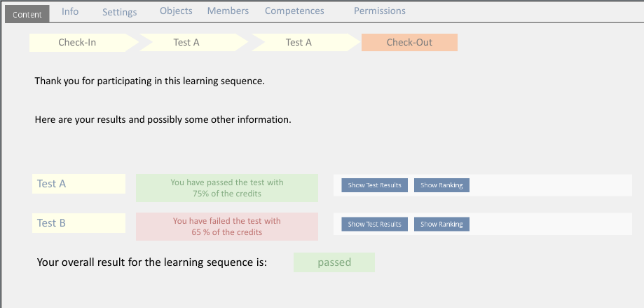Select the Test A step just before Check-Out
Image resolution: width=644 pixels, height=308 pixels.
(x=300, y=43)
